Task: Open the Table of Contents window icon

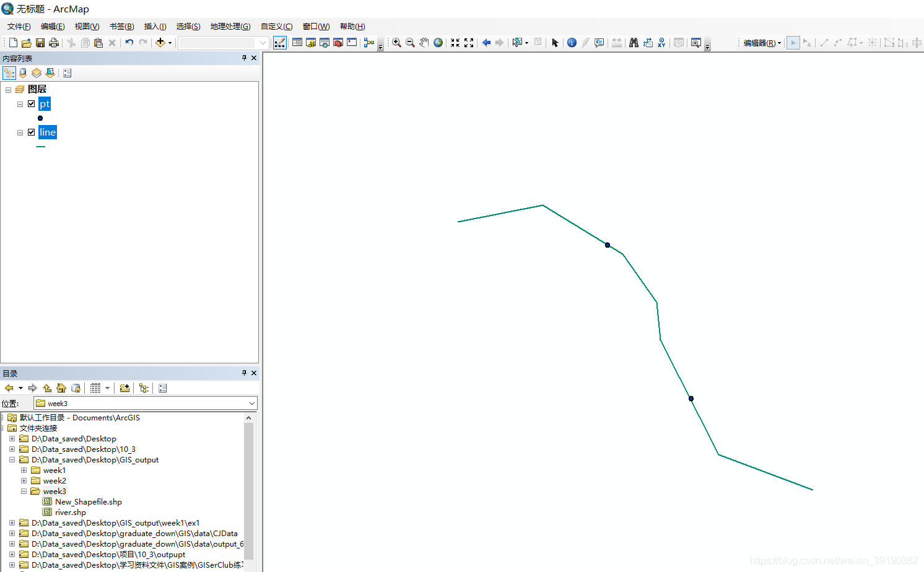Action: point(297,43)
